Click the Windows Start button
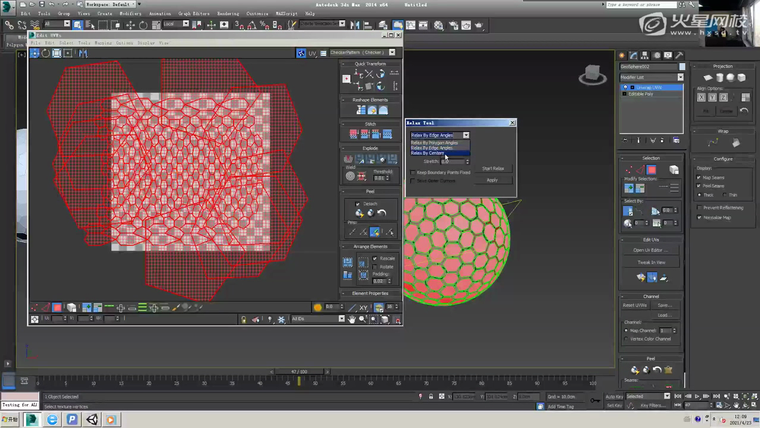This screenshot has height=428, width=760. (10, 420)
